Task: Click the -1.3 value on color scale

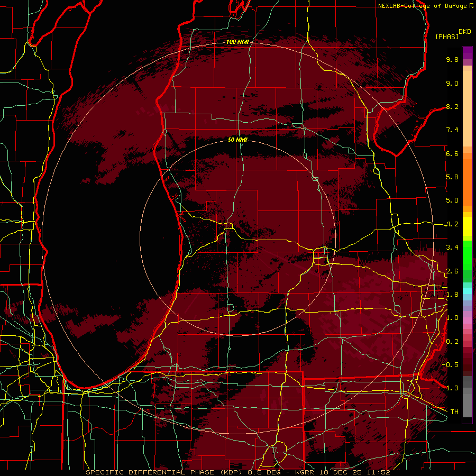Action: (450, 388)
